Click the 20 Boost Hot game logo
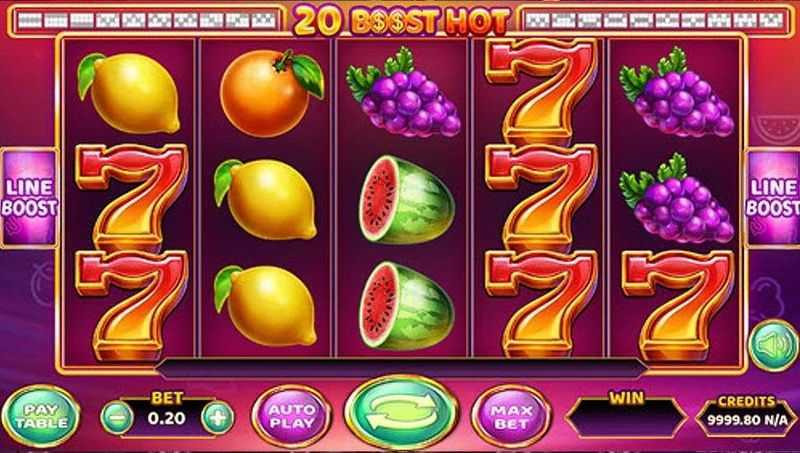Screen dimensions: 800x453 [401, 20]
